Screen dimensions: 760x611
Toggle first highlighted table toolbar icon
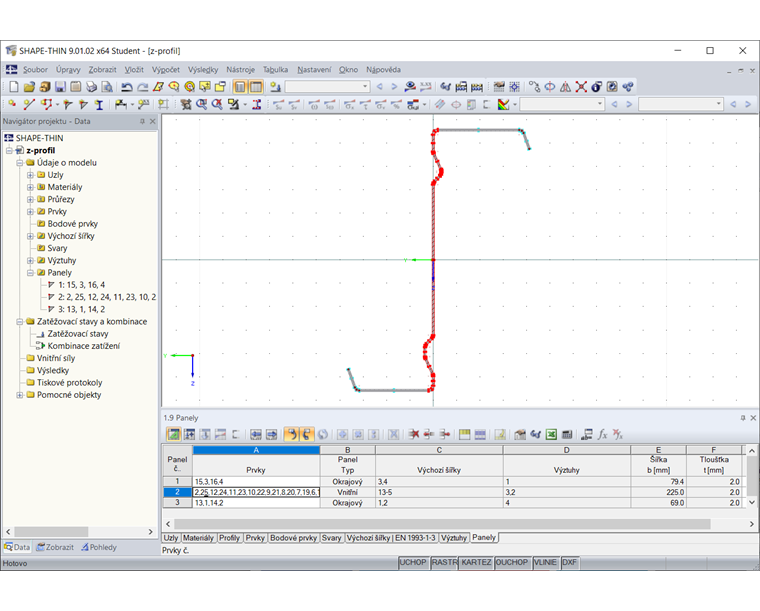point(174,434)
